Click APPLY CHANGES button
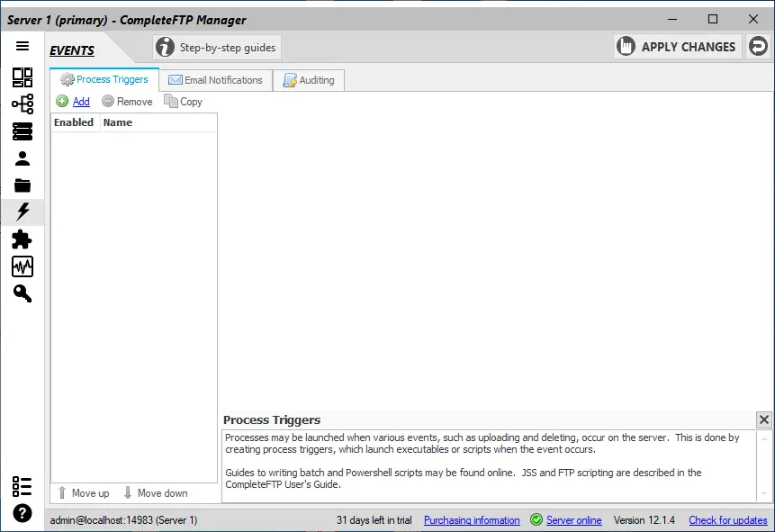The width and height of the screenshot is (775, 532). point(678,47)
